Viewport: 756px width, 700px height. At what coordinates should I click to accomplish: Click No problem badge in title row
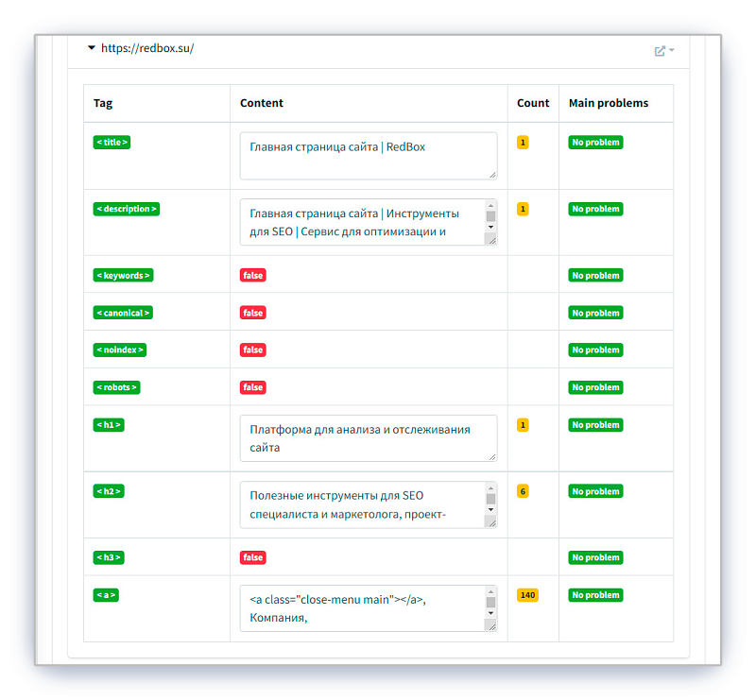pyautogui.click(x=595, y=143)
